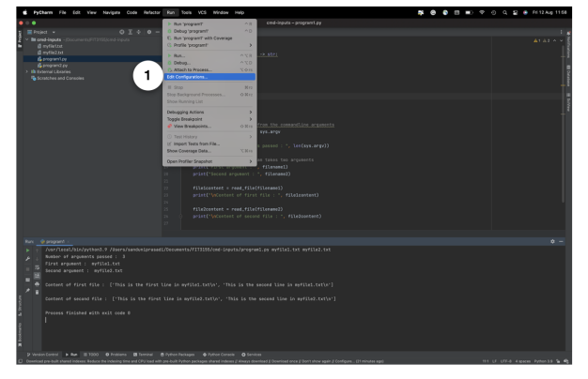The width and height of the screenshot is (588, 379).
Task: Select opened file with the target icon in Project panel
Action: tap(121, 32)
